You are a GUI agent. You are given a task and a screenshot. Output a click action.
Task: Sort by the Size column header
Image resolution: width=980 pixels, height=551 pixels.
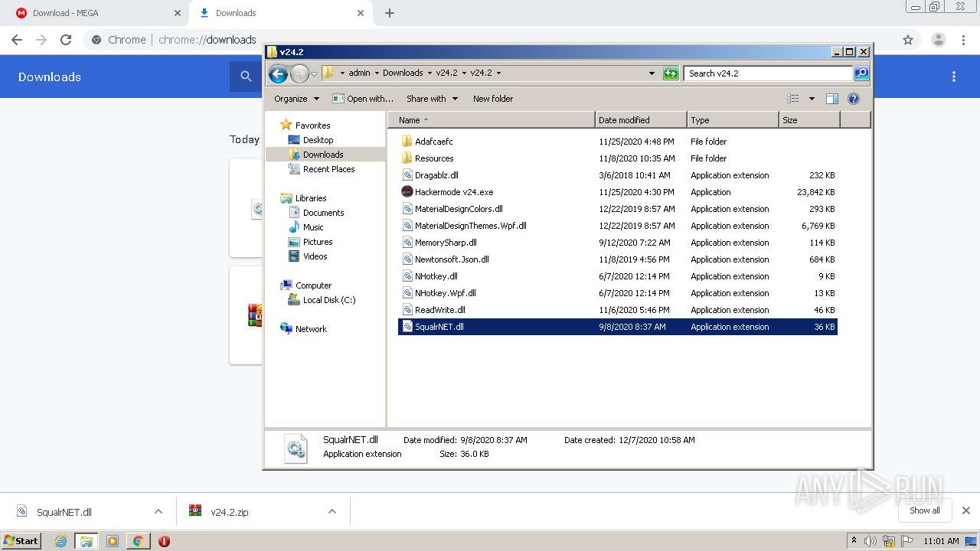point(809,120)
